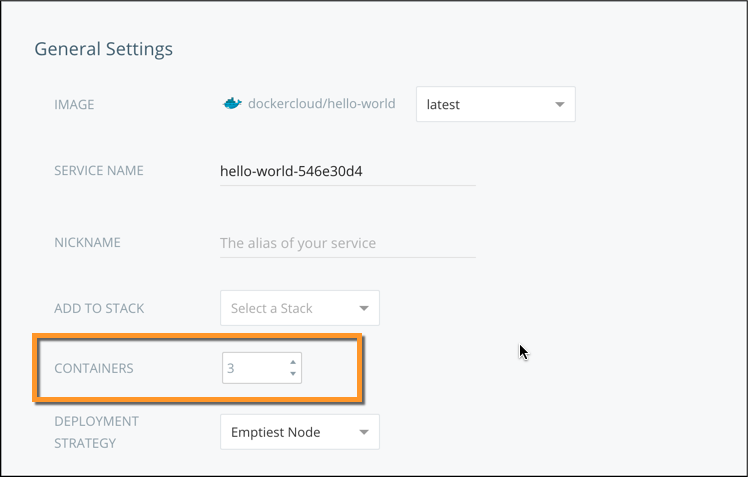The height and width of the screenshot is (477, 748).
Task: Click the General Settings heading
Action: (104, 48)
